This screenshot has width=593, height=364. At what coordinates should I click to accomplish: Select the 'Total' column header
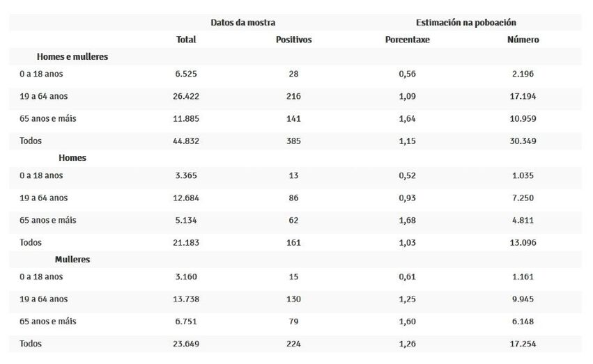click(x=187, y=40)
